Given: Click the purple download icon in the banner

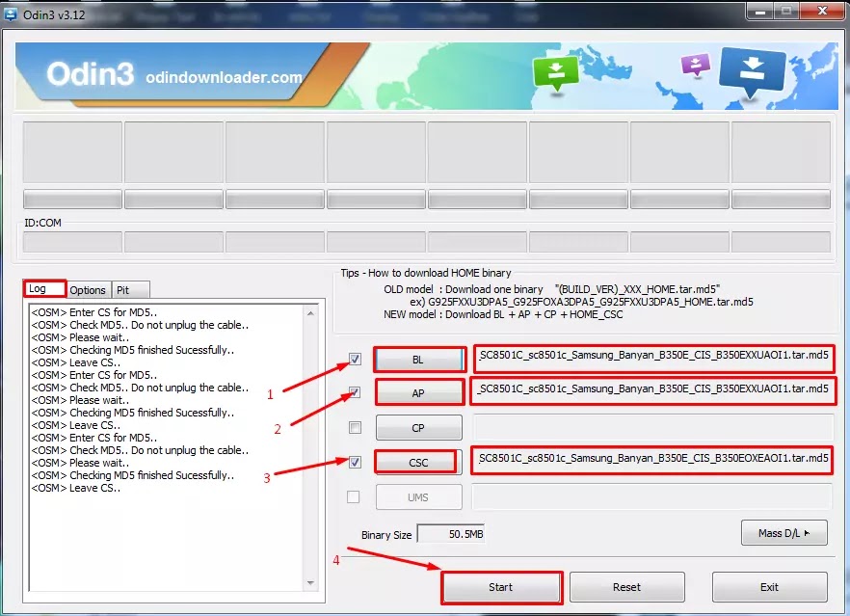Looking at the screenshot, I should coord(696,66).
